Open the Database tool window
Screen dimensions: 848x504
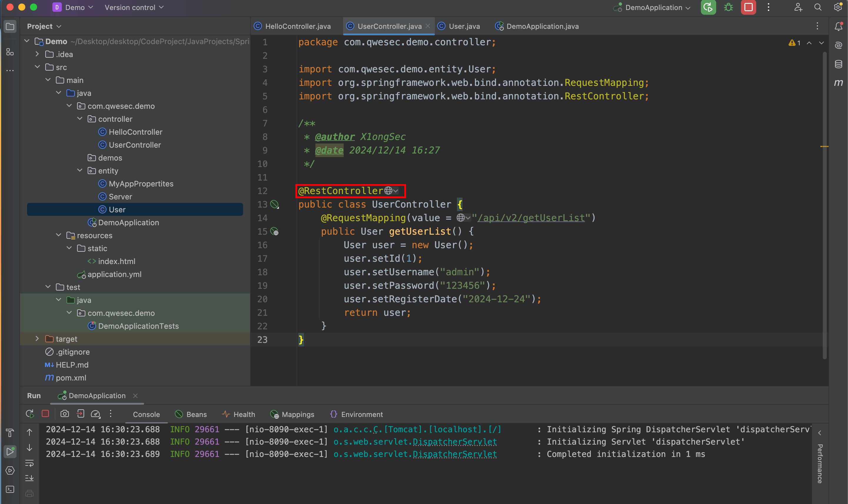click(x=838, y=64)
